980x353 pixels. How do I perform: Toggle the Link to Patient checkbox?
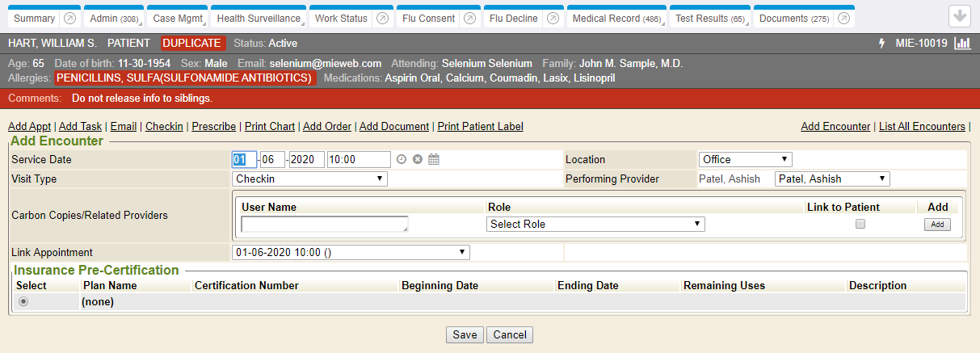pyautogui.click(x=860, y=224)
